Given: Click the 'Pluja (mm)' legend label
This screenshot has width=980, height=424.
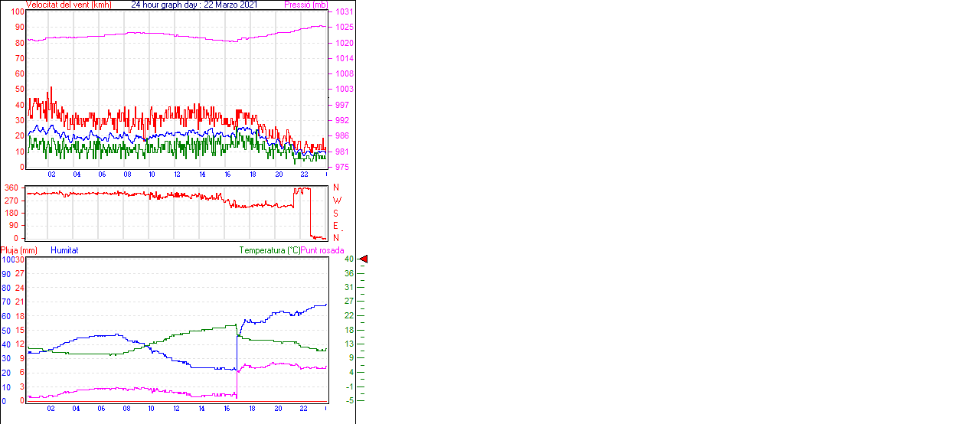Looking at the screenshot, I should pos(19,250).
